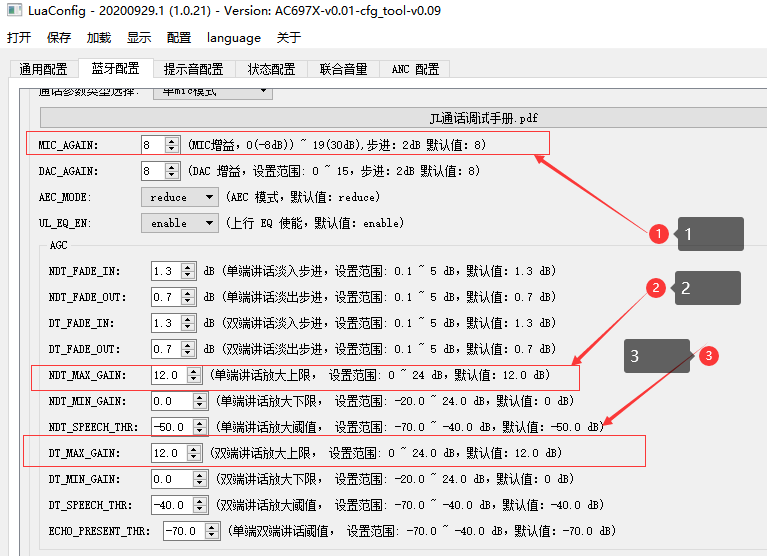This screenshot has height=556, width=767.
Task: Click the DT_FADE_IN spinner arrows
Action: pos(188,323)
